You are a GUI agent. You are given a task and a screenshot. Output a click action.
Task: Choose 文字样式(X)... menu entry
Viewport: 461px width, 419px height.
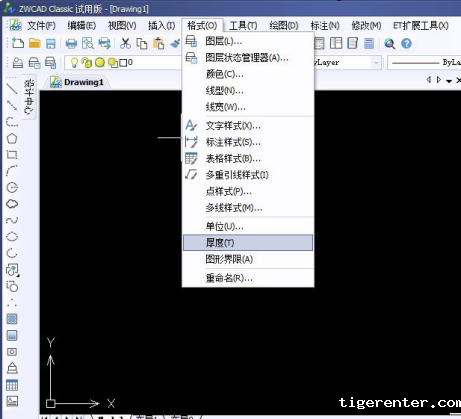[248, 126]
